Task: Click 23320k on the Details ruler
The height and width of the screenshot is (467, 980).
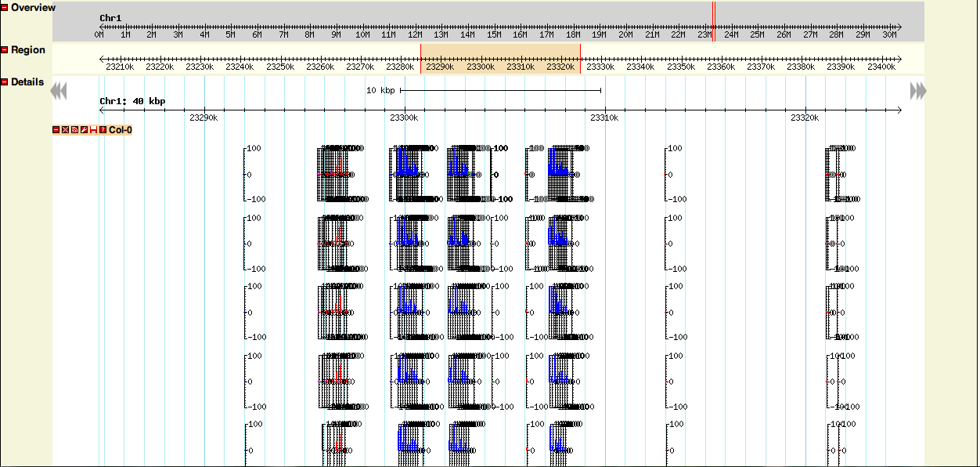Action: tap(805, 118)
